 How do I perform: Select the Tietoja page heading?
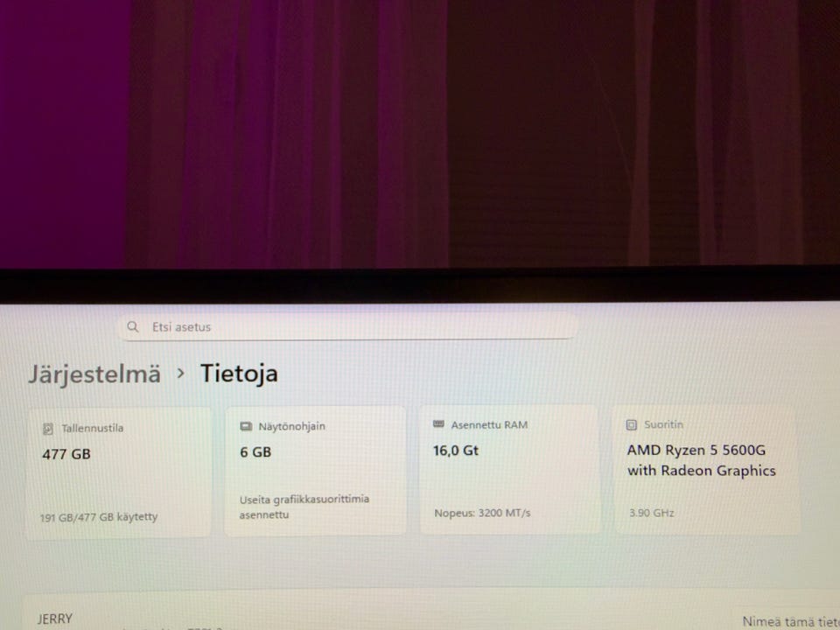[239, 374]
